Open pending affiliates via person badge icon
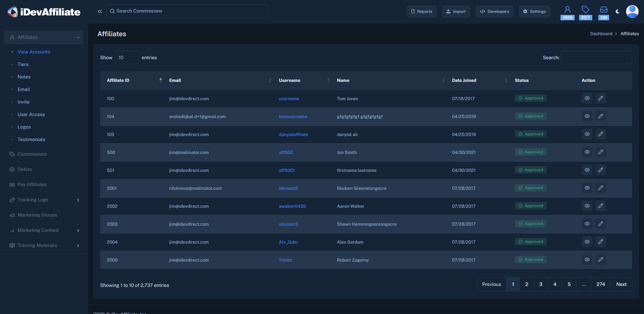The height and width of the screenshot is (314, 644). pos(567,9)
